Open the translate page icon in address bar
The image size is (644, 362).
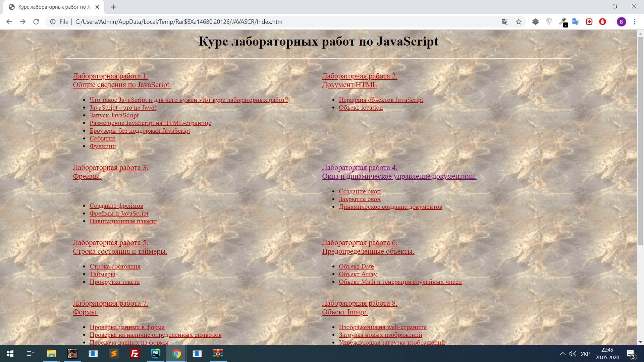(x=505, y=22)
